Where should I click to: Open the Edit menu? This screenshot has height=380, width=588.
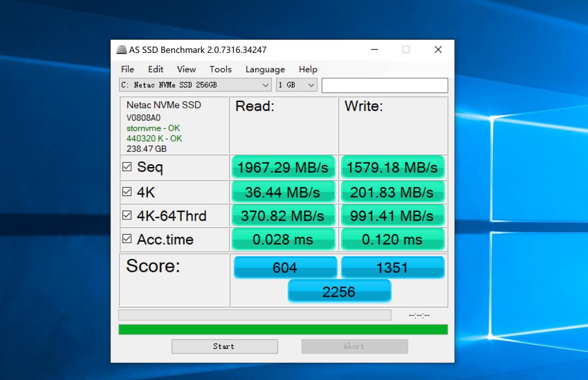(155, 69)
